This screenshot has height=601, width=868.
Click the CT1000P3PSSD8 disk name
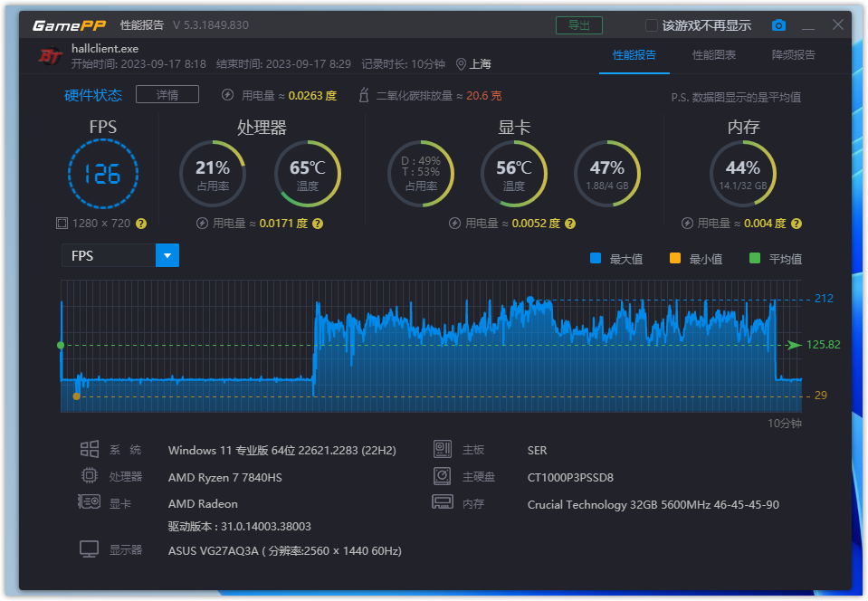coord(570,477)
